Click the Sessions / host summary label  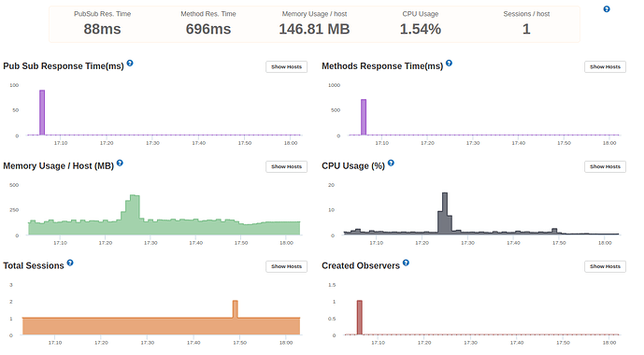coord(526,14)
